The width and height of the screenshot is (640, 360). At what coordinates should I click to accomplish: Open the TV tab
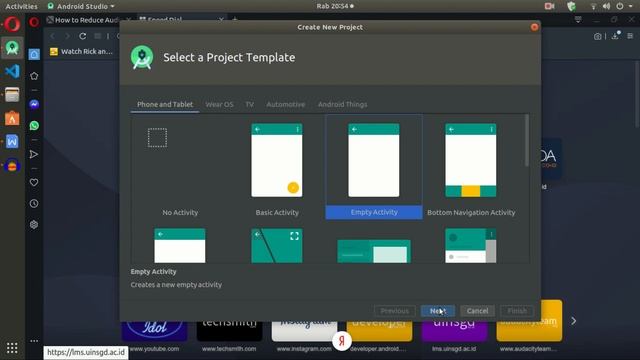click(x=249, y=104)
